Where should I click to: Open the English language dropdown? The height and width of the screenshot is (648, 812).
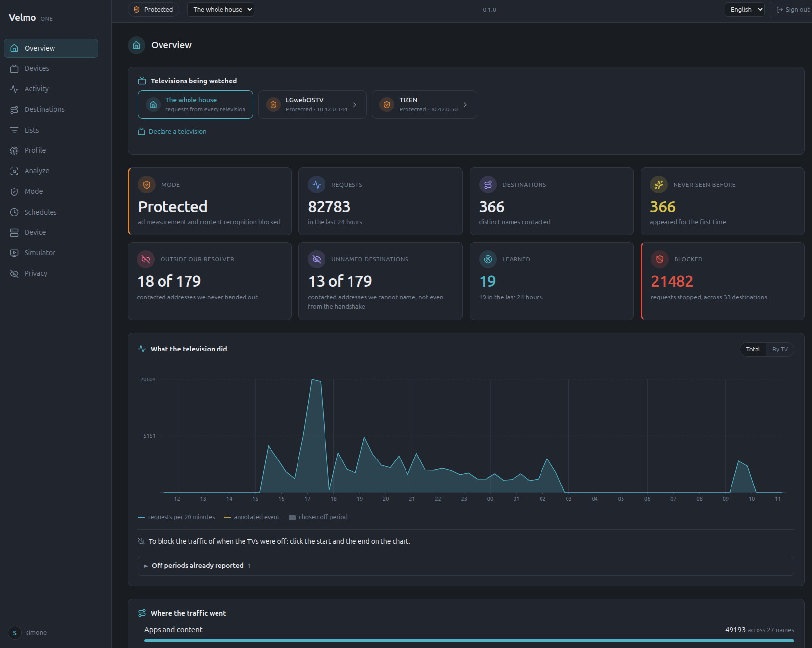tap(745, 9)
